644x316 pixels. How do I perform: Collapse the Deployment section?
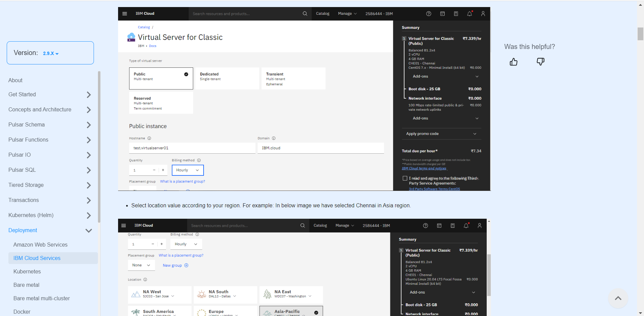tap(89, 230)
